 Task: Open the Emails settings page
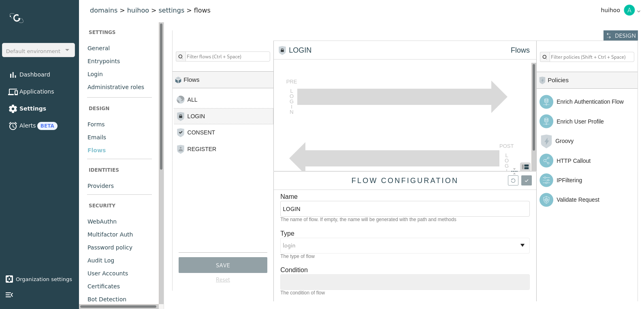click(97, 137)
